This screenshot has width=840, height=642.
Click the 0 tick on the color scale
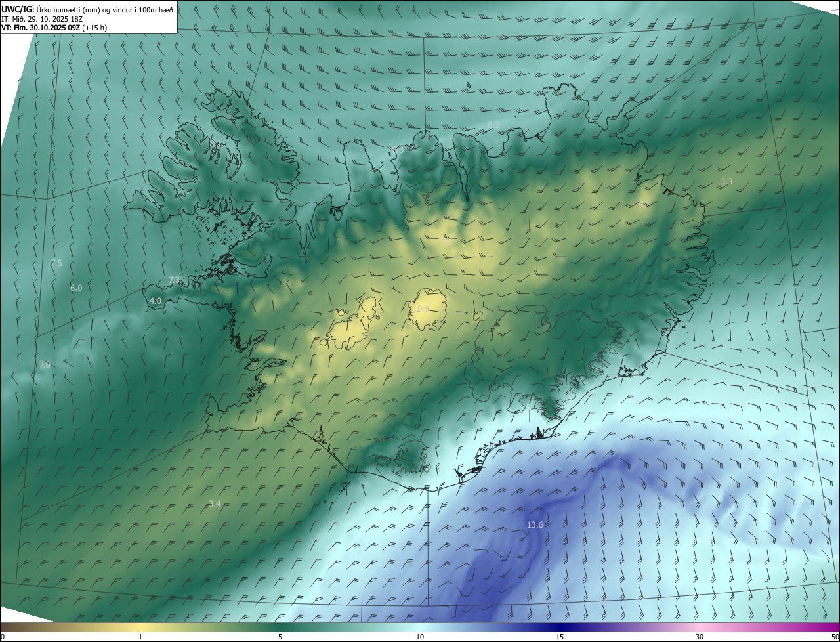[3, 637]
